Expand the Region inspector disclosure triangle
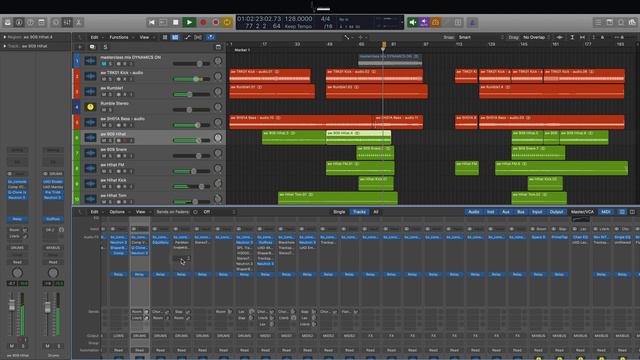640x360 pixels. [4, 37]
